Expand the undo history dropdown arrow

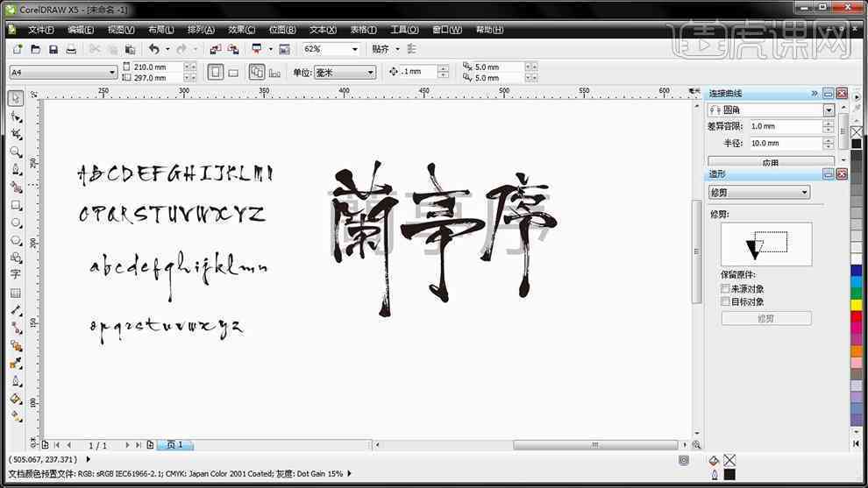pos(167,49)
